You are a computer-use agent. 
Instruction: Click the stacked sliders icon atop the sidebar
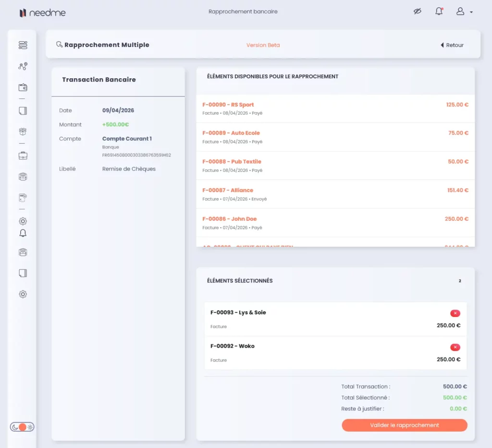click(x=23, y=45)
